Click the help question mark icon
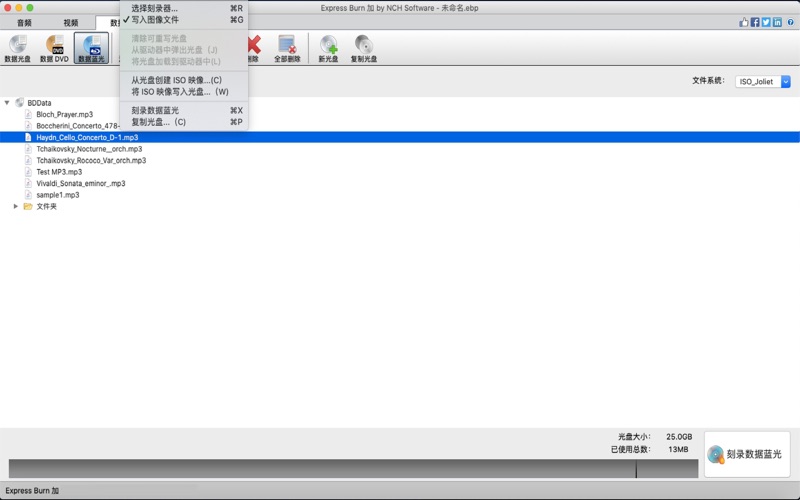Screen dimensions: 800x500 click(790, 22)
